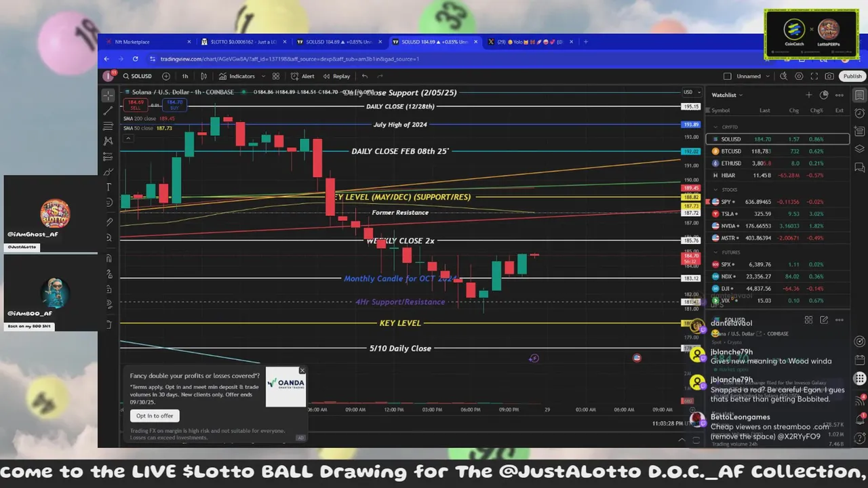Collapse the FUTURES watchlist section
The height and width of the screenshot is (488, 868).
(715, 252)
